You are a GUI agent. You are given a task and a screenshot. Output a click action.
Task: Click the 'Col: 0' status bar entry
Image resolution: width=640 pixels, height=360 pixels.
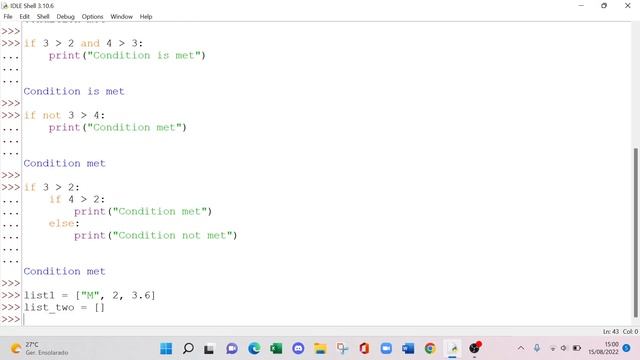click(x=630, y=332)
